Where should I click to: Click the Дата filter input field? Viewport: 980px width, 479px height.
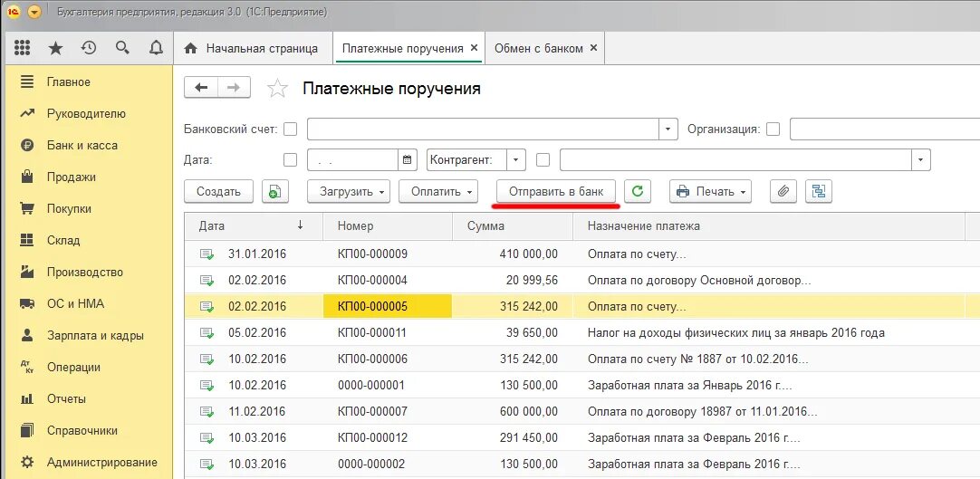pyautogui.click(x=353, y=160)
